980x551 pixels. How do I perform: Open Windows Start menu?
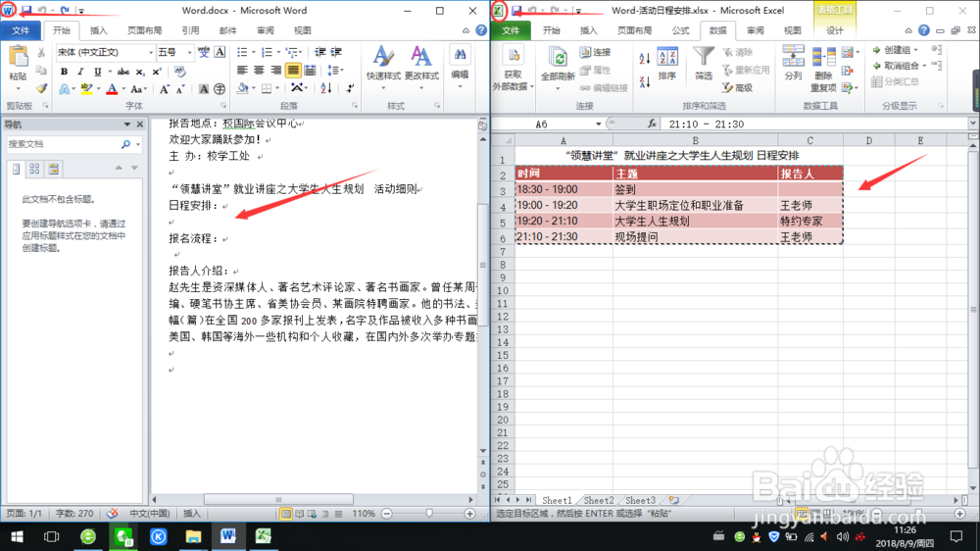[x=17, y=536]
